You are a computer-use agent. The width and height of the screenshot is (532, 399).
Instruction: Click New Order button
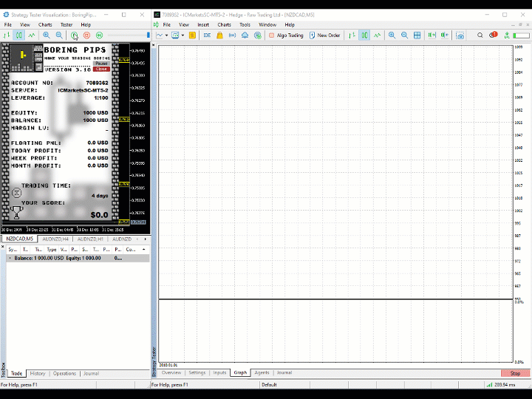pos(325,35)
